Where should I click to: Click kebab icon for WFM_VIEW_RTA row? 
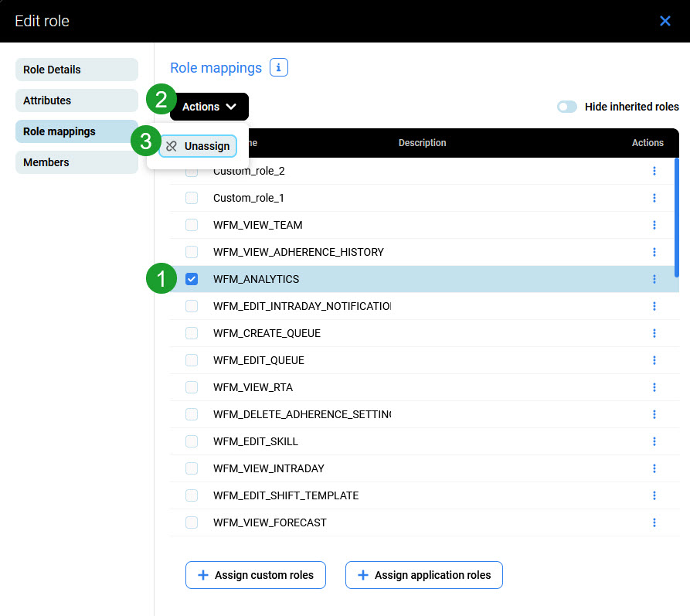[x=654, y=387]
